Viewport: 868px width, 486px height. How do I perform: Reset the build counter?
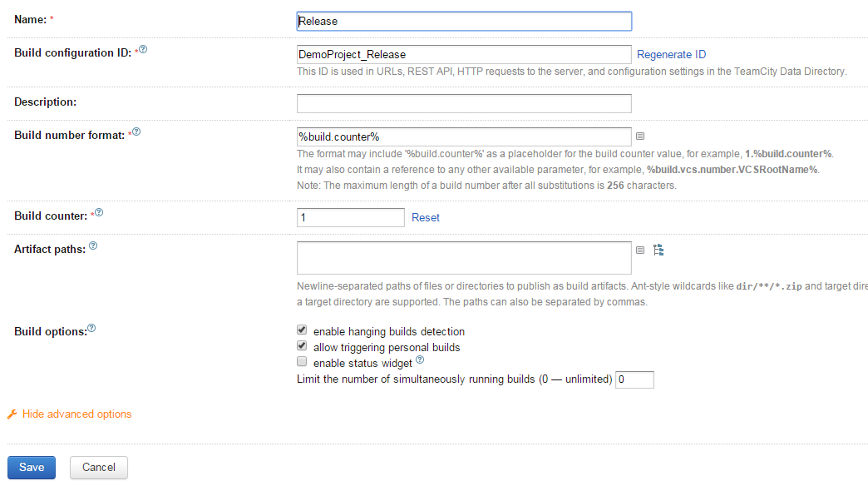[426, 217]
